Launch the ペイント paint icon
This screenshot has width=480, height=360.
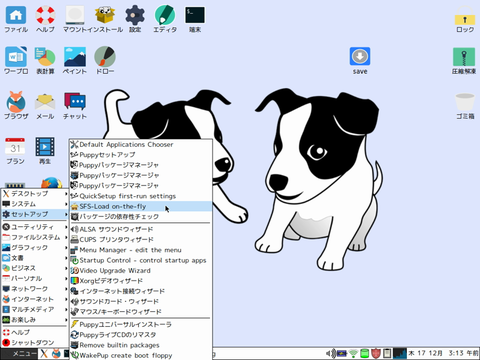click(x=75, y=57)
